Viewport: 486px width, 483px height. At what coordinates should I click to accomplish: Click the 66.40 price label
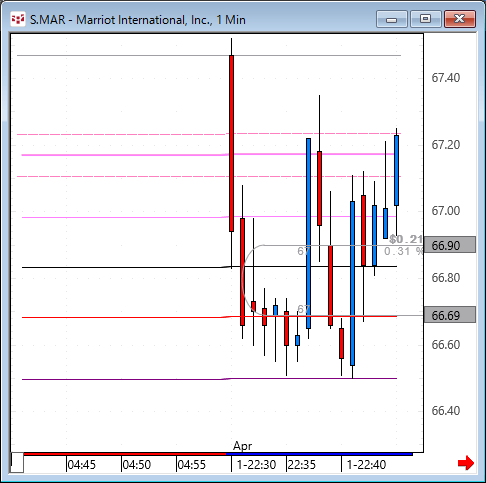coord(446,411)
